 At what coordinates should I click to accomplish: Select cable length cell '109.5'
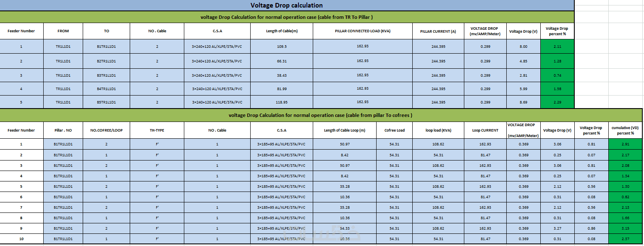click(282, 47)
